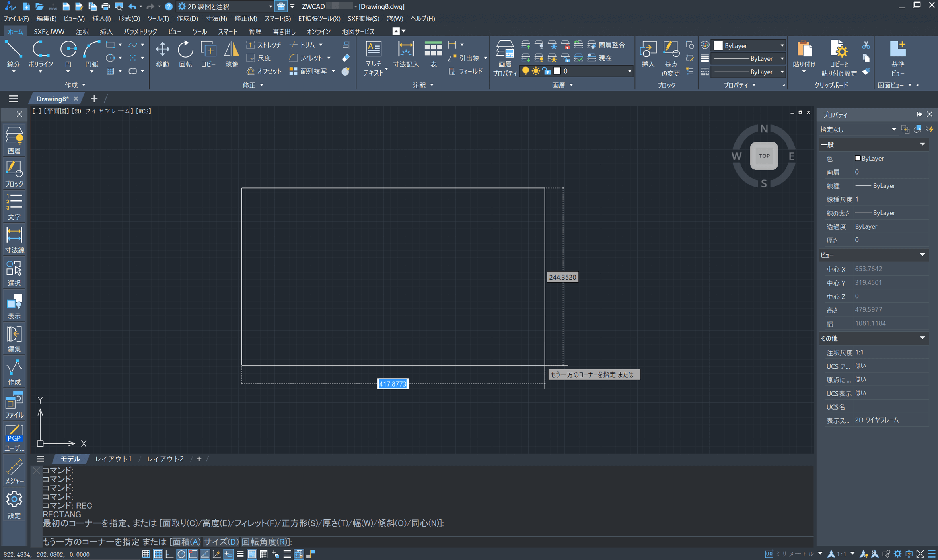938x560 pixels.
Task: Click the Scale (尺度) command
Action: [x=259, y=58]
